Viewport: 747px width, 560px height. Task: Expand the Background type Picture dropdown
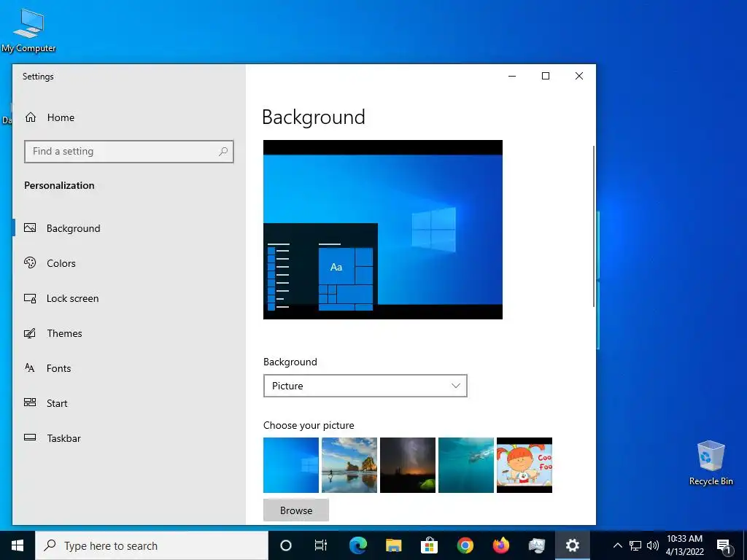pos(365,386)
